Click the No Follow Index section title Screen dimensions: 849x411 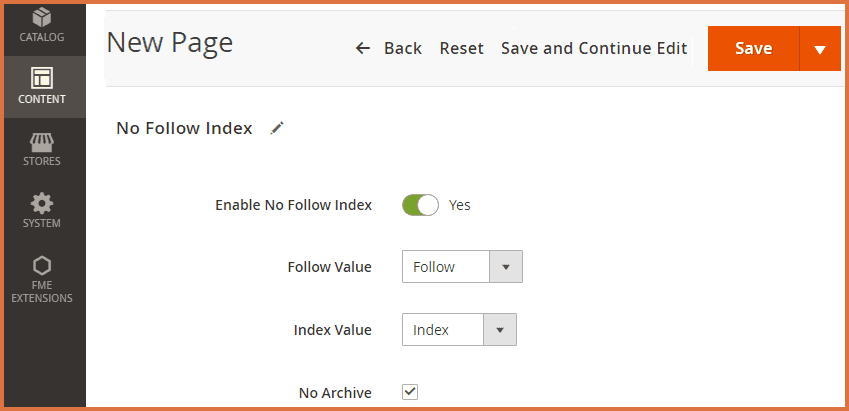pos(184,128)
